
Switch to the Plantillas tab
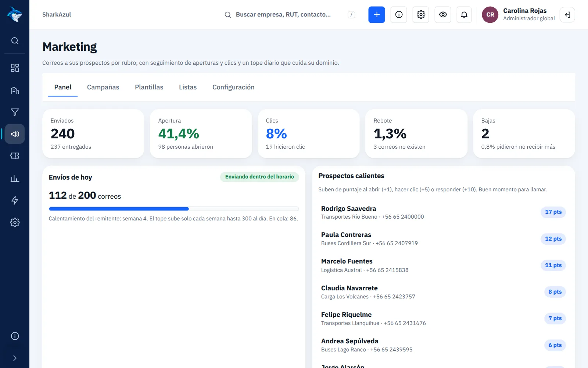[x=149, y=88]
